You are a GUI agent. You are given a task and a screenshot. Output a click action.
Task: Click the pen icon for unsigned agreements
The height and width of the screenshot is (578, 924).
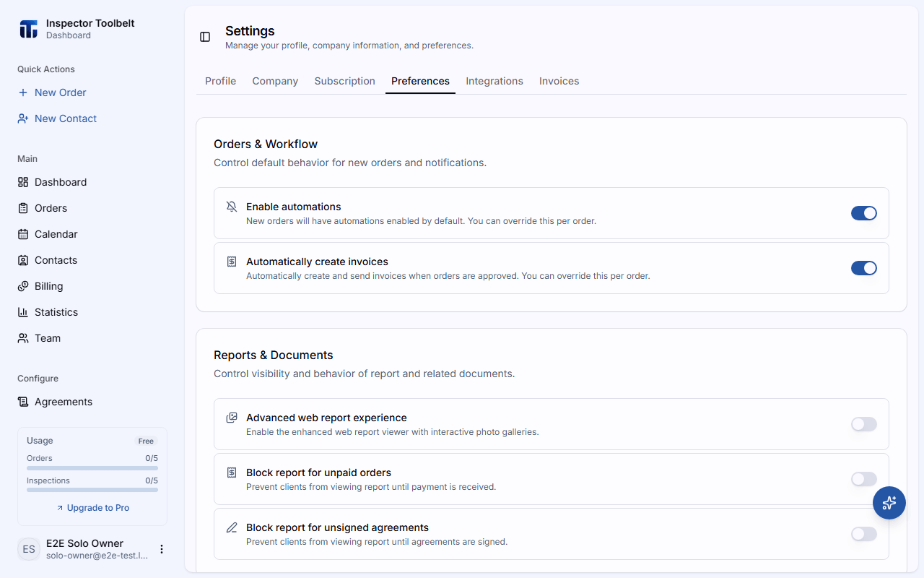click(232, 527)
